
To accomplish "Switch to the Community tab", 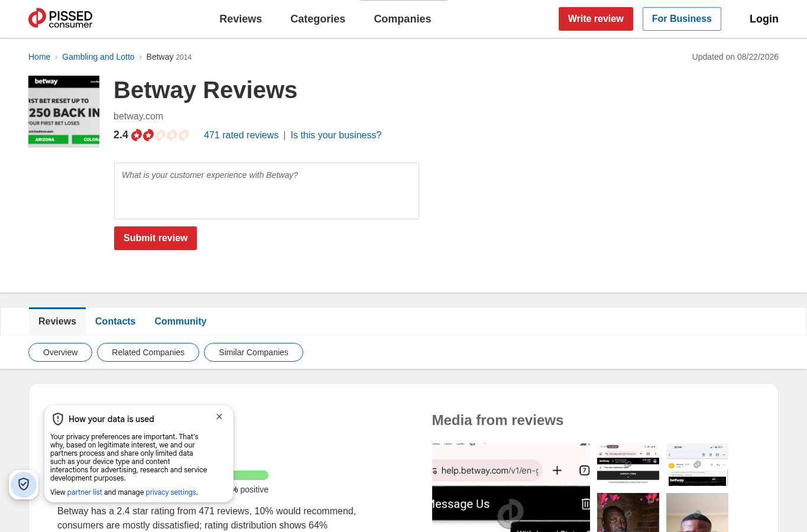I will (180, 322).
